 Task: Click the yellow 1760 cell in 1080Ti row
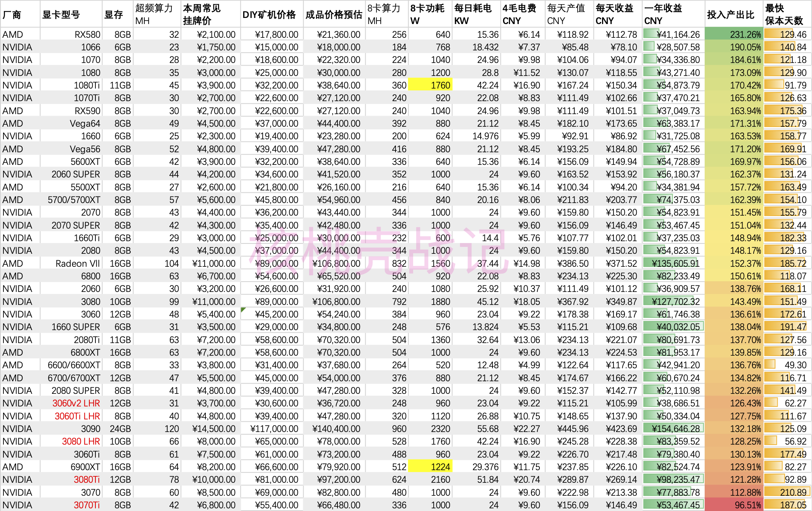(x=430, y=85)
